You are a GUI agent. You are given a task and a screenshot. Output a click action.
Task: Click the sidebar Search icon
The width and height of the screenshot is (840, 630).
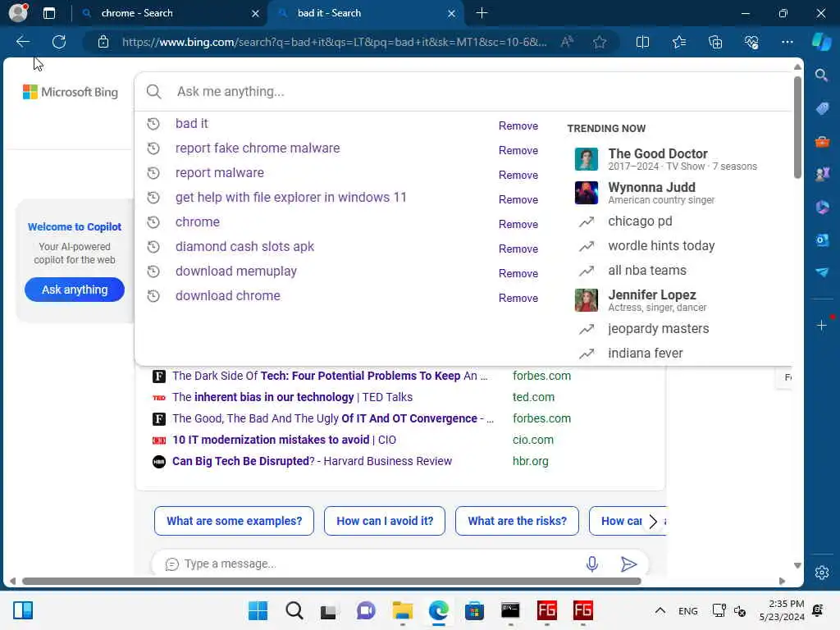coord(821,75)
